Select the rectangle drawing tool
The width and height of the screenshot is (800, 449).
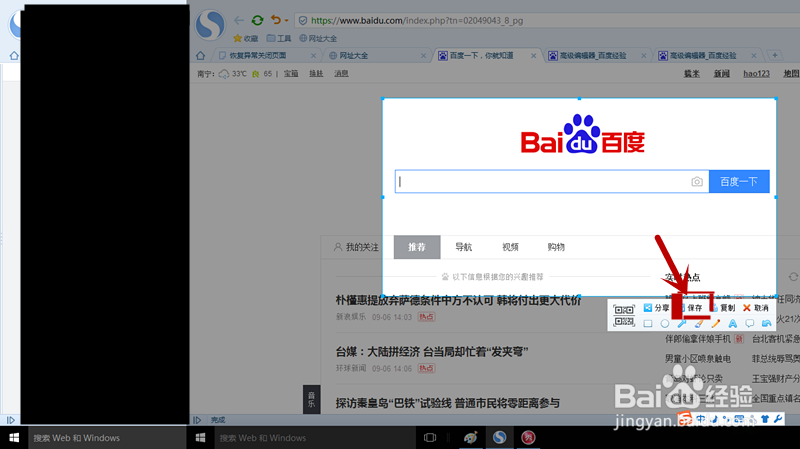pos(648,323)
